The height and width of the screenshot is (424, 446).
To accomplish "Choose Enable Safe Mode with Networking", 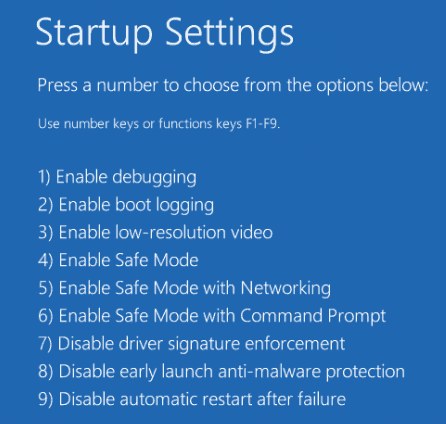I will point(184,288).
